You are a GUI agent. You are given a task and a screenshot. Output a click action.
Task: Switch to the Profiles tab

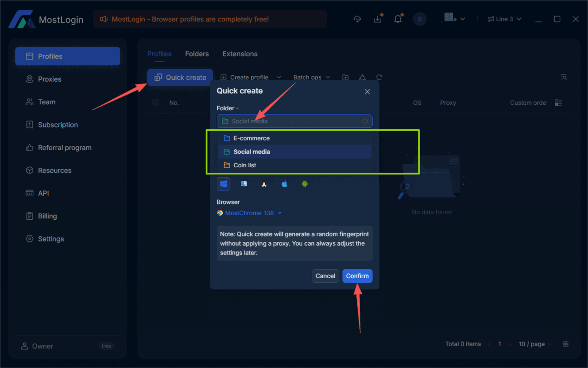[159, 54]
